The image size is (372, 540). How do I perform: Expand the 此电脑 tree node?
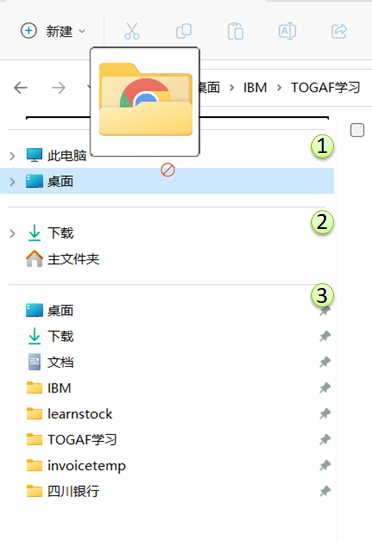coord(12,156)
